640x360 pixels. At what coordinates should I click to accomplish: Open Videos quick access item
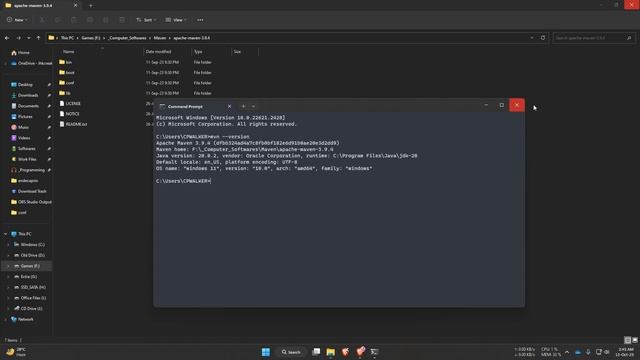24,138
